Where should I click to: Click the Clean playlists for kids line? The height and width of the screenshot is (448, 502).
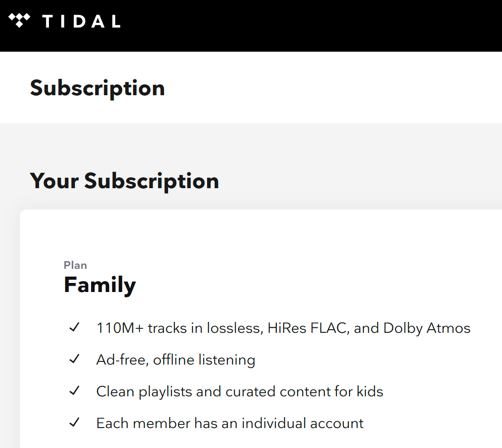240,392
